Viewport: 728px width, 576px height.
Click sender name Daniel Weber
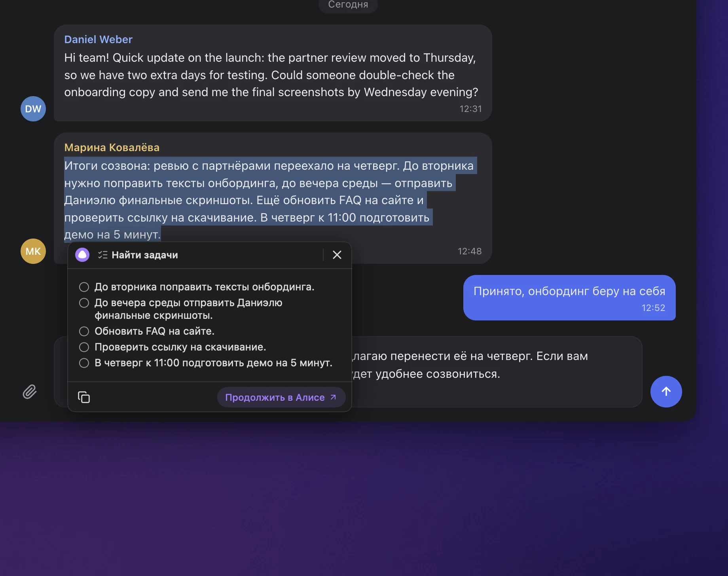[98, 40]
